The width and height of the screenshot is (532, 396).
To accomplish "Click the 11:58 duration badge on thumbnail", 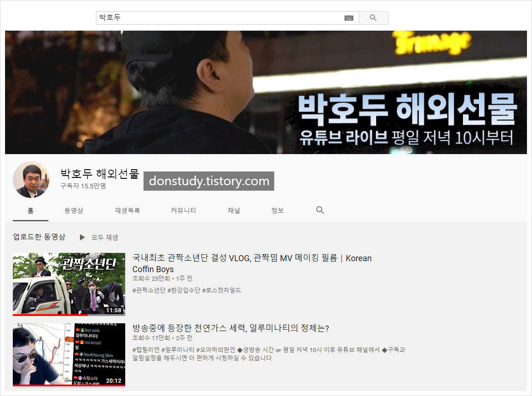I will (x=114, y=310).
